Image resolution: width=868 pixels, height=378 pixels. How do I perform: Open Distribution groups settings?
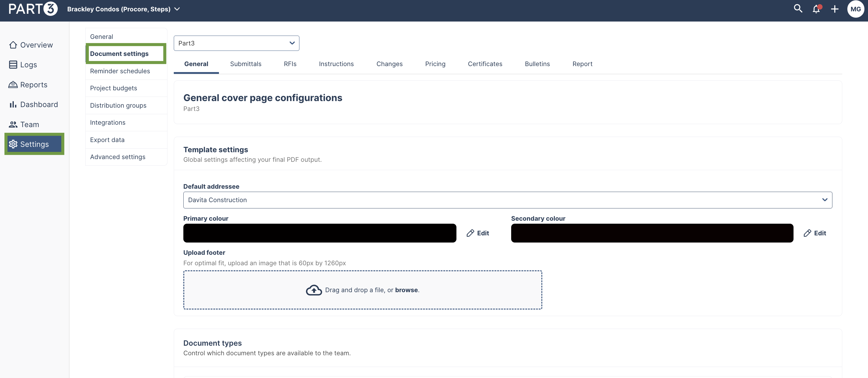coord(126,106)
